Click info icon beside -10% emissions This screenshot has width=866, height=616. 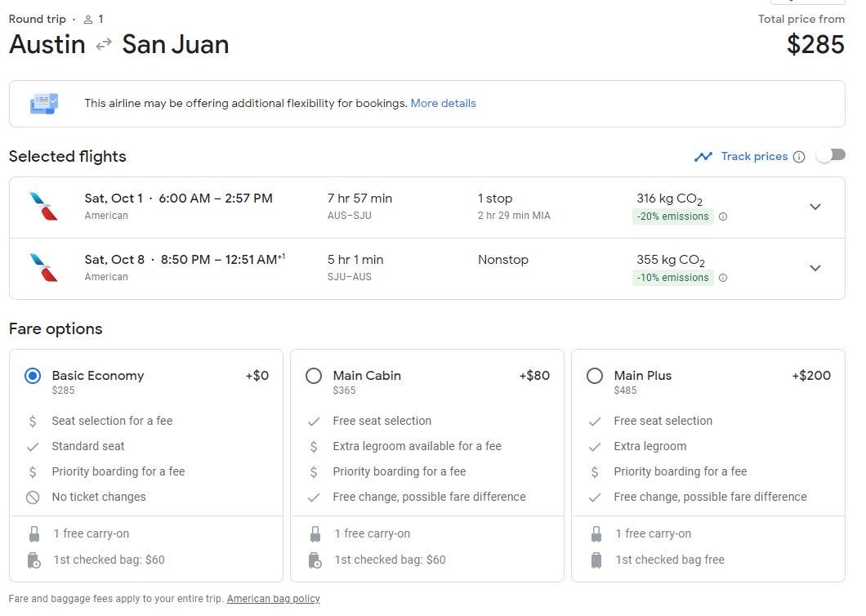tap(723, 278)
